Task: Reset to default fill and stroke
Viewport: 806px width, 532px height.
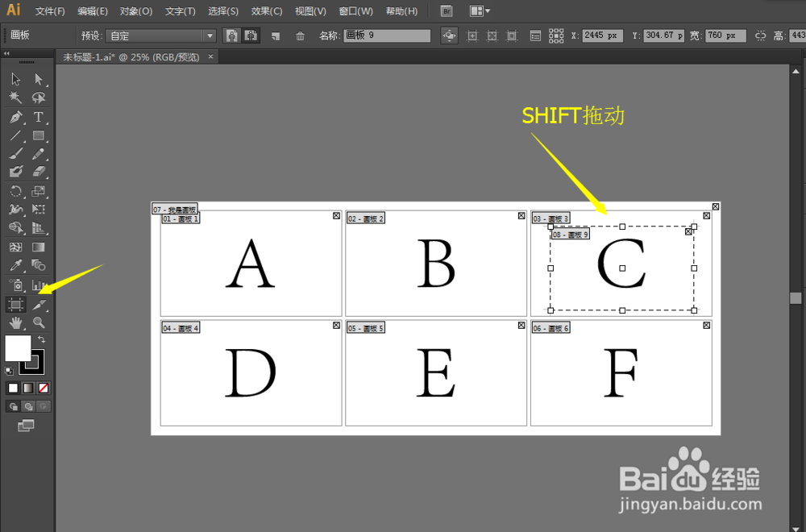Action: pyautogui.click(x=9, y=371)
